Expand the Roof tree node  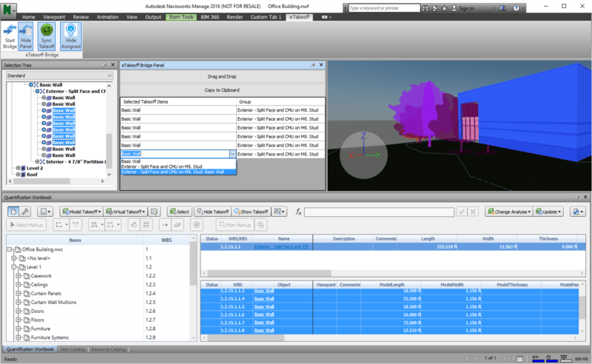(x=18, y=175)
